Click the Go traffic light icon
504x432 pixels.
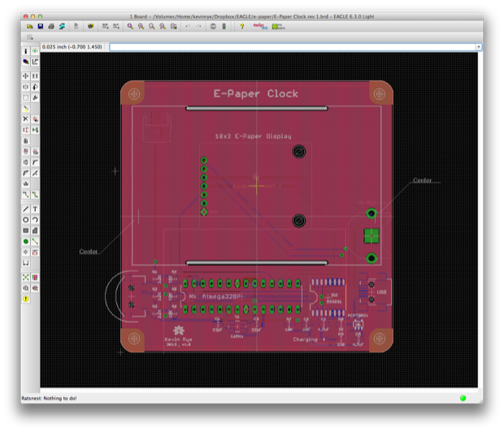[x=224, y=26]
